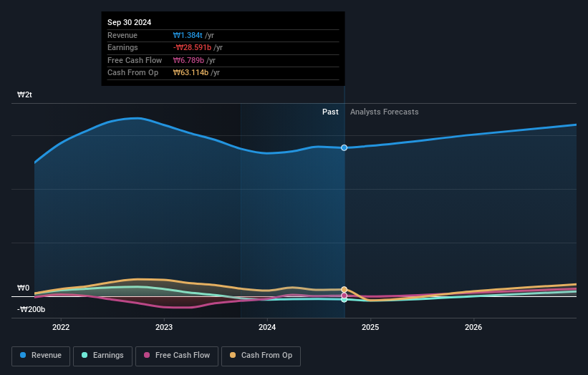Click the Cash From Op label in tooltip
588x375 pixels.
[132, 73]
